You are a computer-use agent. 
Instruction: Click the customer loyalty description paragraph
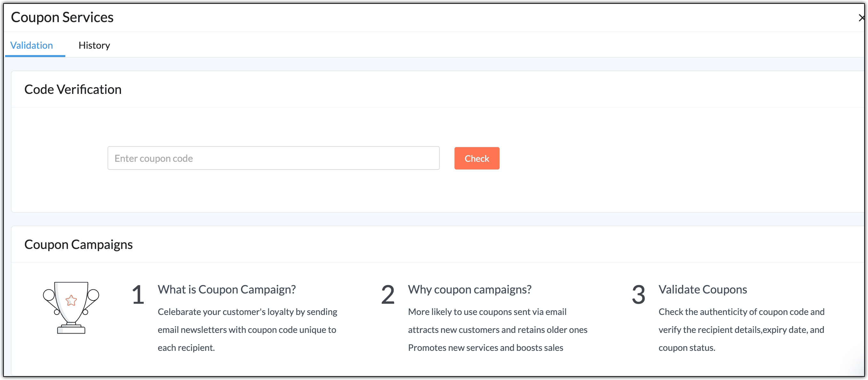(247, 329)
